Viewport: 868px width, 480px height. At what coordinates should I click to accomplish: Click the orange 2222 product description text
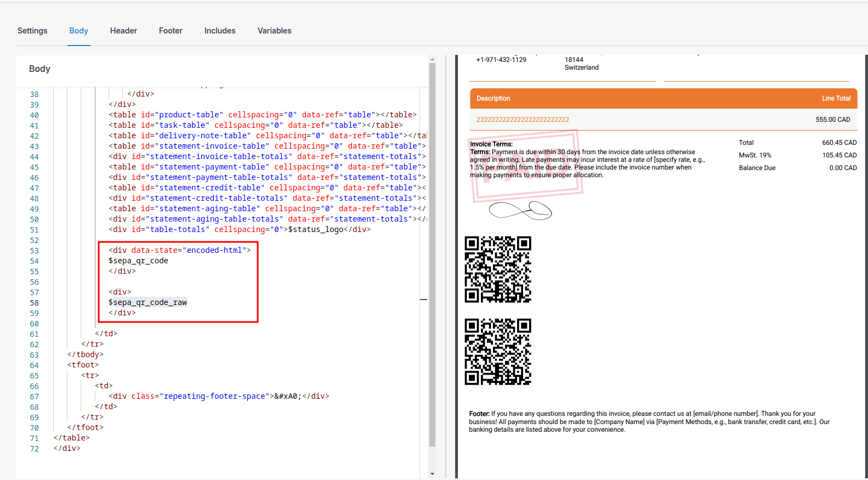pos(523,120)
